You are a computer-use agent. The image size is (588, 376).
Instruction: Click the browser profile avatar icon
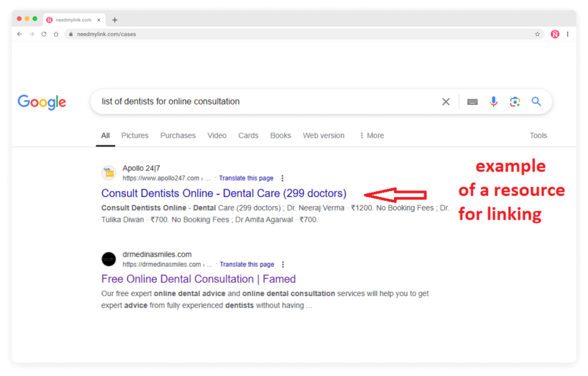(x=555, y=34)
